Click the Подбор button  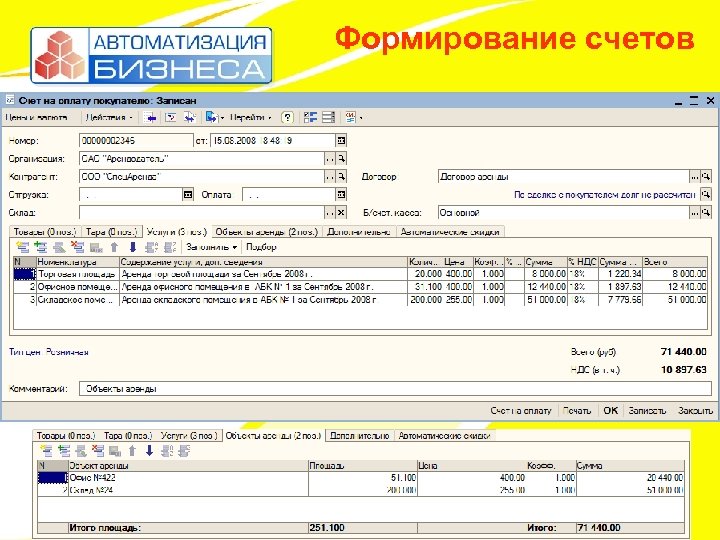pyautogui.click(x=261, y=247)
